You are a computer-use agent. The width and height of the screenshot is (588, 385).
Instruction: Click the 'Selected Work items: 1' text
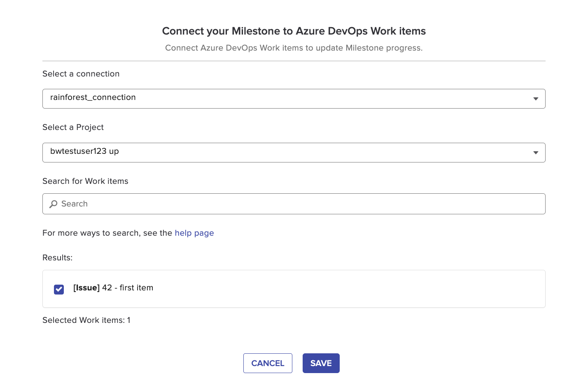click(86, 320)
